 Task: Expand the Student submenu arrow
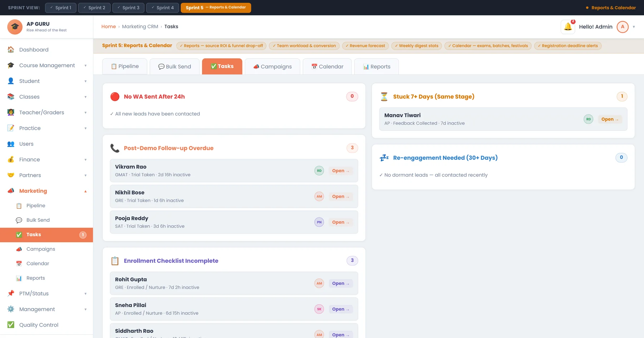click(x=86, y=82)
